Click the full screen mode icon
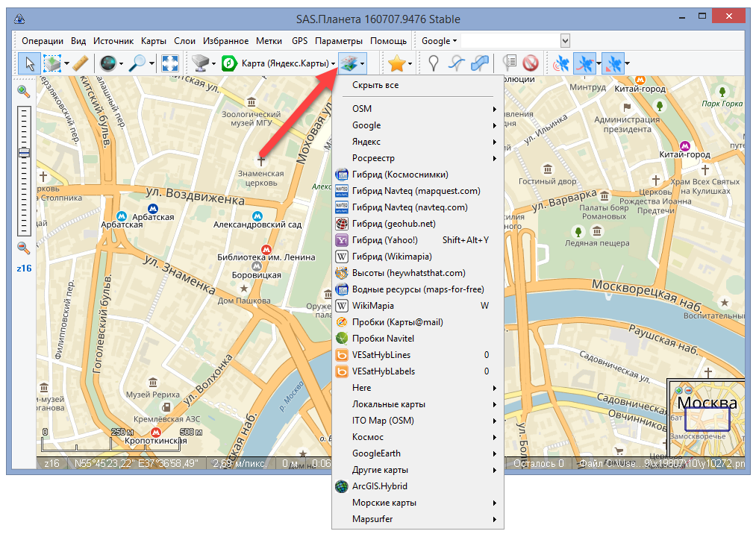Image resolution: width=756 pixels, height=534 pixels. pos(170,63)
